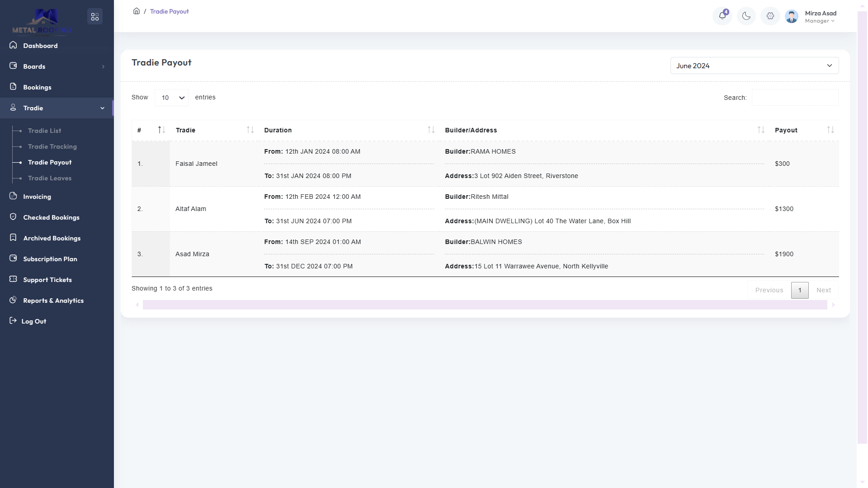
Task: Click the Reports & Analytics icon
Action: (13, 300)
